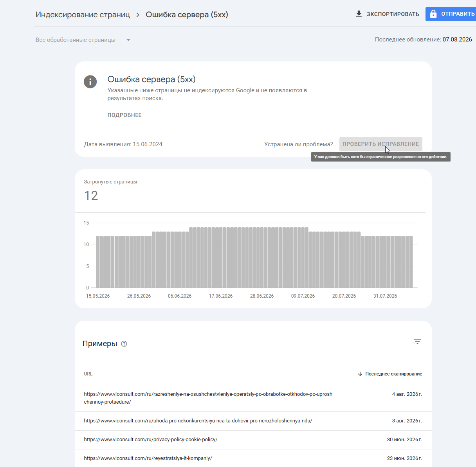Image resolution: width=476 pixels, height=467 pixels.
Task: Click the help question icon next to Примеры
Action: (124, 344)
